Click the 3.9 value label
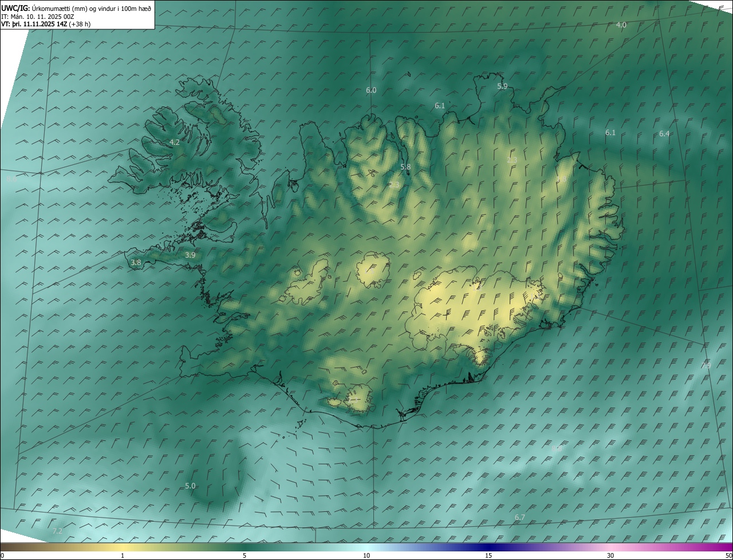The width and height of the screenshot is (733, 560). tap(190, 255)
